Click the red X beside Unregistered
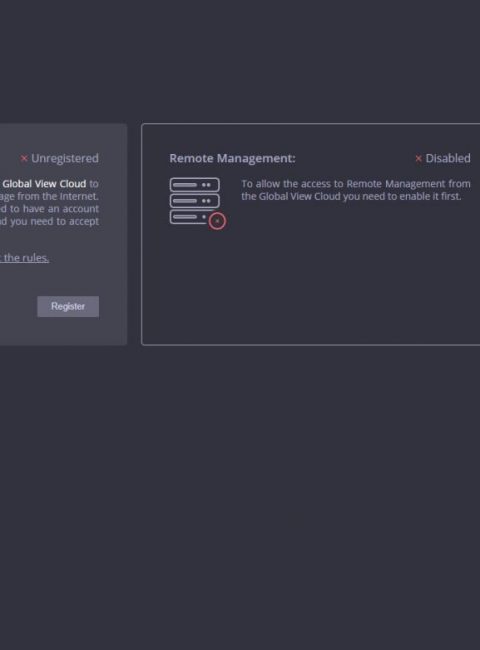Image resolution: width=480 pixels, height=650 pixels. (x=24, y=158)
